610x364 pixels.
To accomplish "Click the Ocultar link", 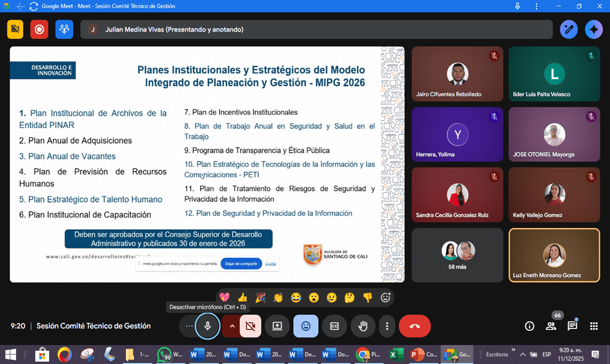I will (x=271, y=264).
